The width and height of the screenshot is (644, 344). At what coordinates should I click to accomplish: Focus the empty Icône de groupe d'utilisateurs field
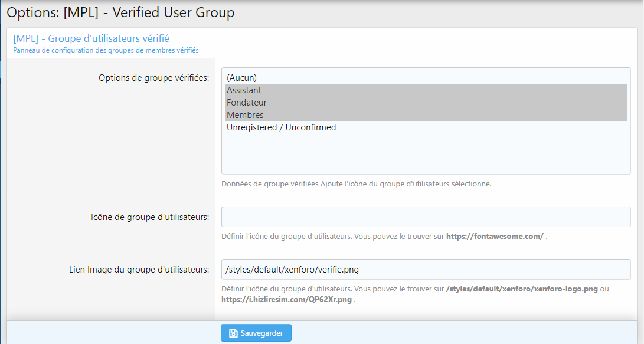coord(426,217)
